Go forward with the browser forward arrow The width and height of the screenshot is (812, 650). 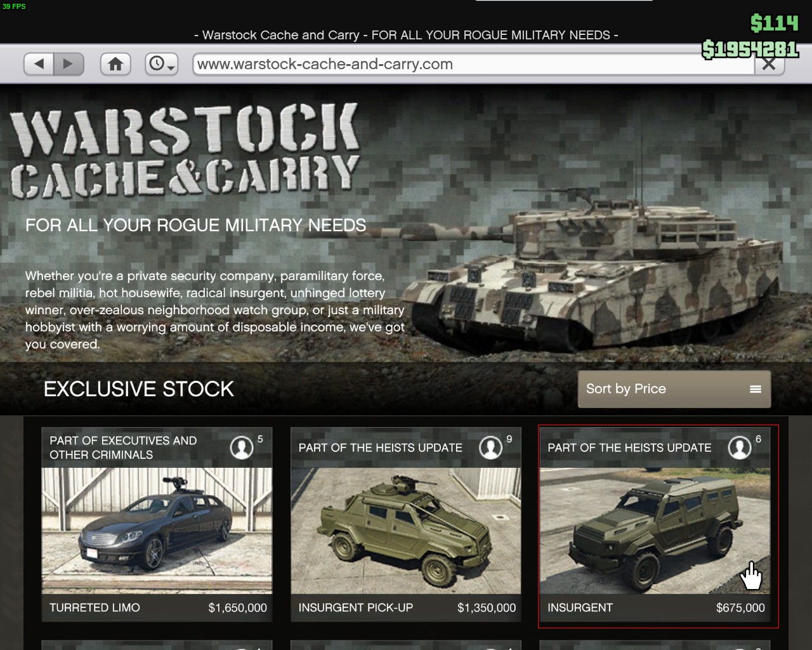[x=69, y=63]
